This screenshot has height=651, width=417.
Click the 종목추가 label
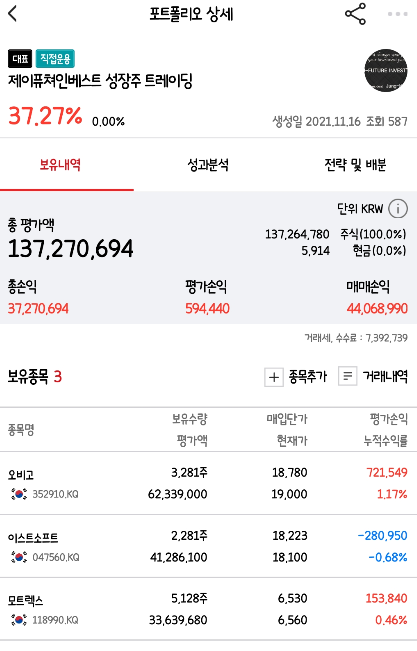308,377
